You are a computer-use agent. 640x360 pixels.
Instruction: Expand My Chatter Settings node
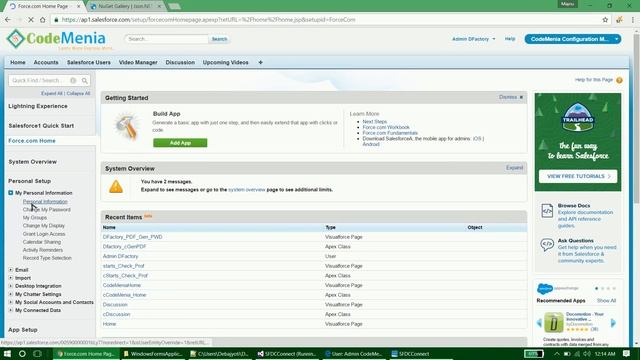coord(11,294)
